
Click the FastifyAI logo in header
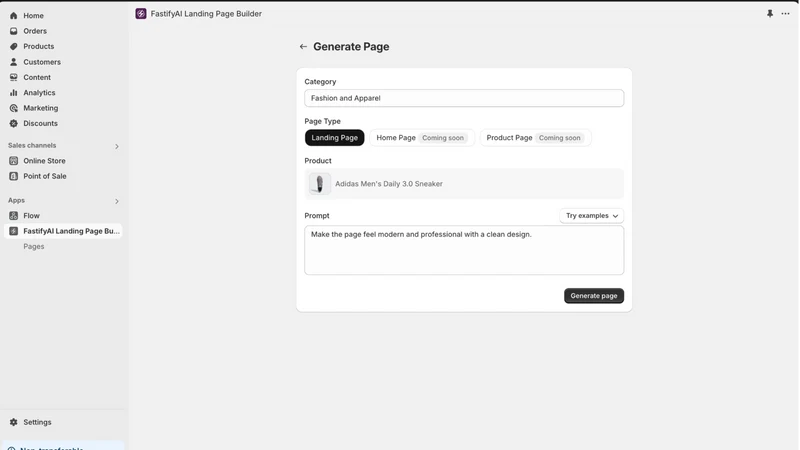[141, 14]
